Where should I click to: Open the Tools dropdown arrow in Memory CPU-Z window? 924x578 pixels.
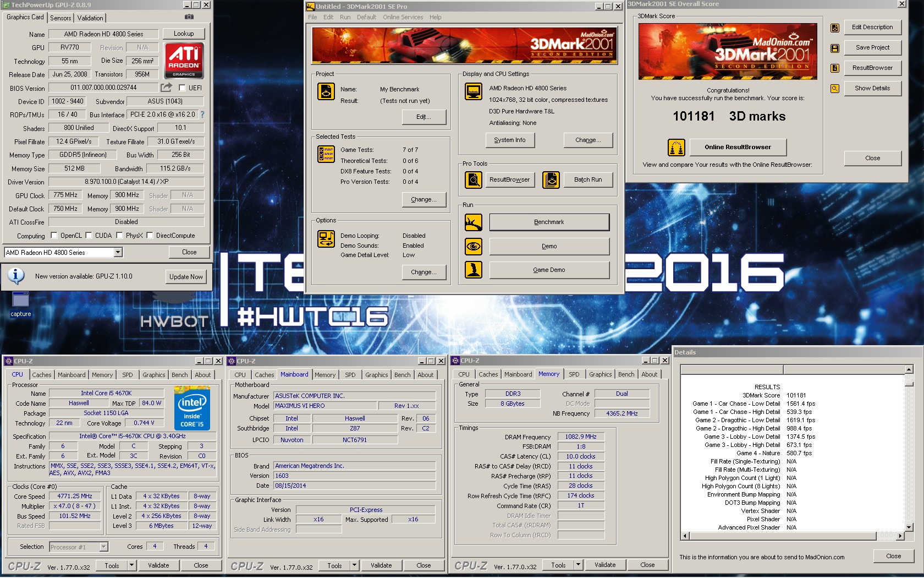click(x=578, y=565)
